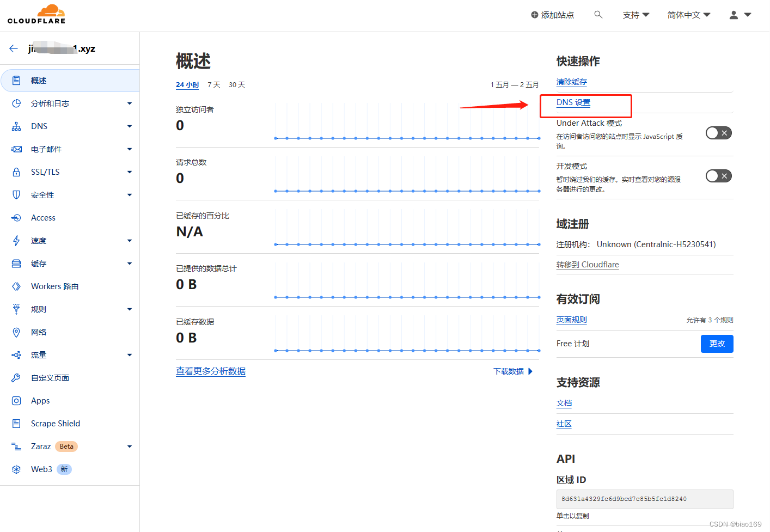Open the language dropdown 简体中文
770x532 pixels.
click(x=689, y=15)
